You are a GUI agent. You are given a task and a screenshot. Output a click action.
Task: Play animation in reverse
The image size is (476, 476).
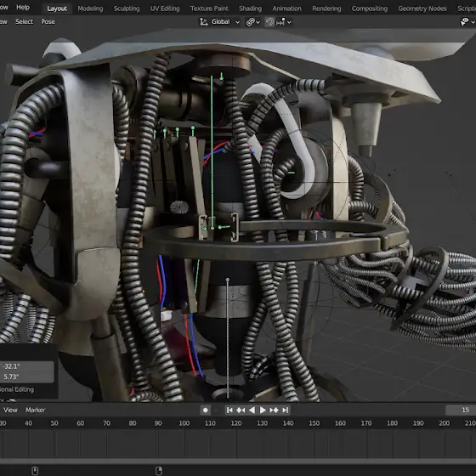coord(252,410)
